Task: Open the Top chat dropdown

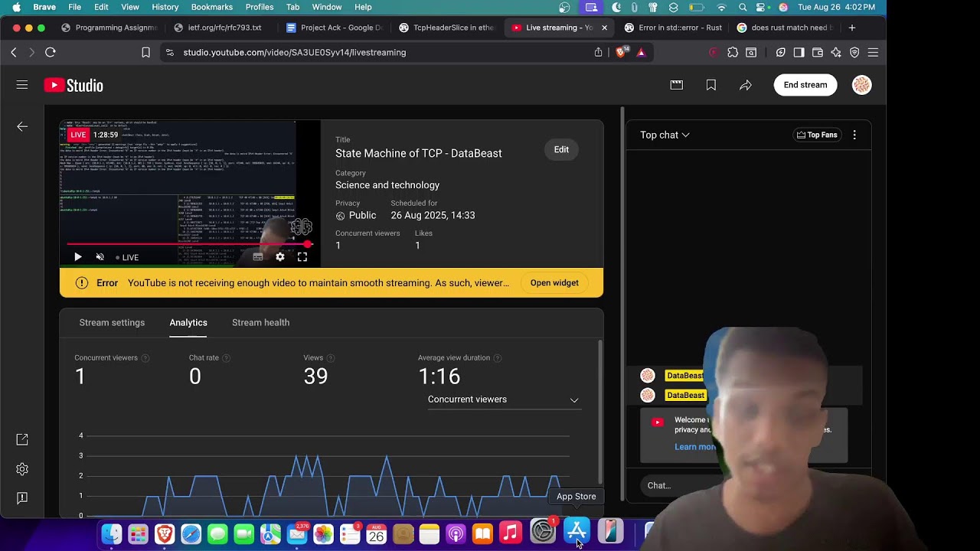Action: click(x=665, y=135)
